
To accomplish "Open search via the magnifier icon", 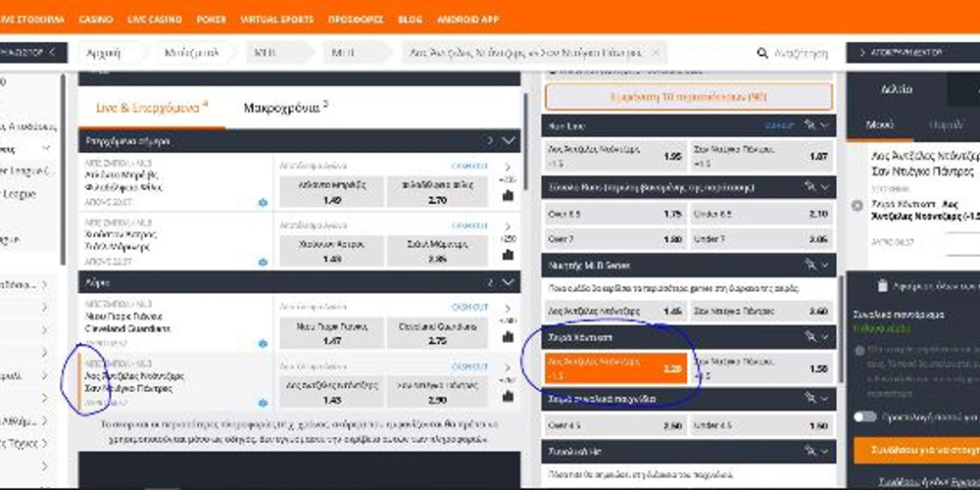I will pyautogui.click(x=761, y=53).
